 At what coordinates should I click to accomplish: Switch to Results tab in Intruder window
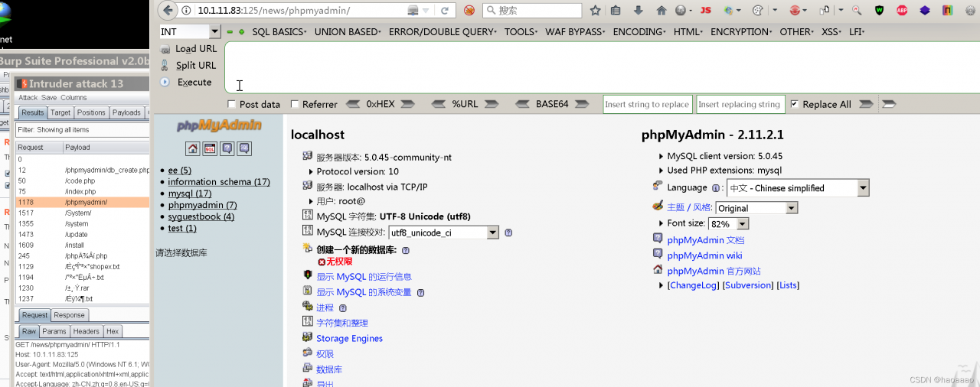pyautogui.click(x=32, y=112)
